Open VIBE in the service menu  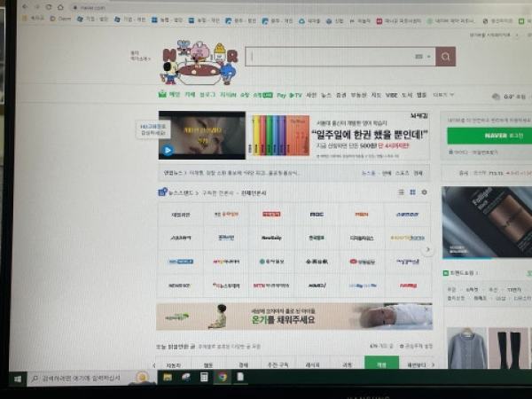click(391, 96)
